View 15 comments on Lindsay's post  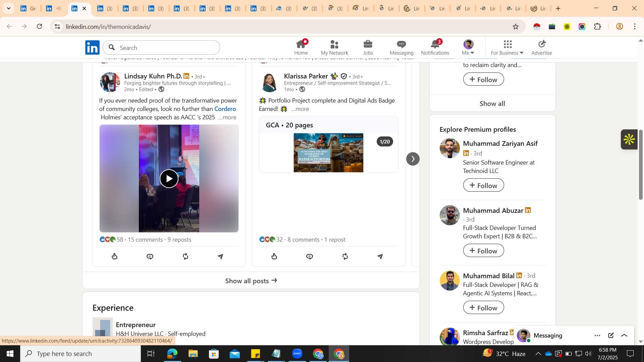(x=145, y=240)
